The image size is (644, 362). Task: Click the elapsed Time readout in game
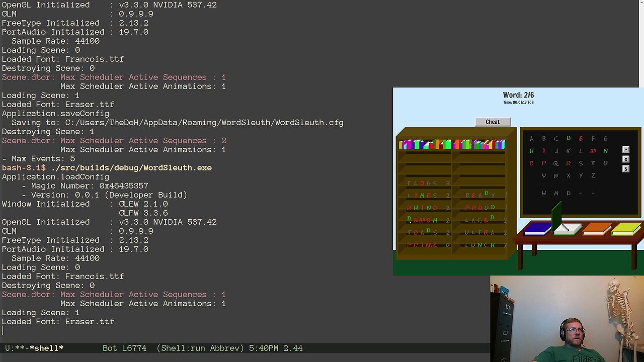pyautogui.click(x=518, y=103)
